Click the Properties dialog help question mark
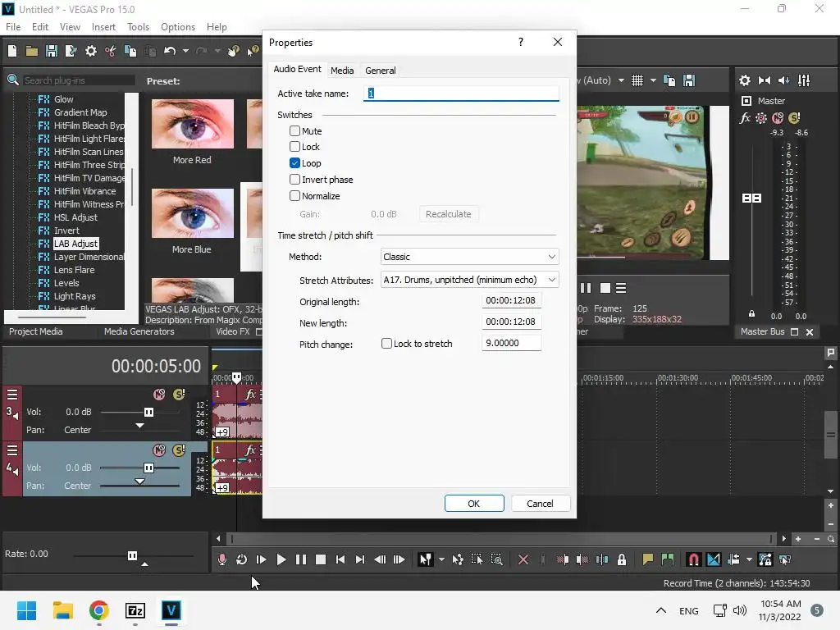The height and width of the screenshot is (630, 840). coord(521,42)
